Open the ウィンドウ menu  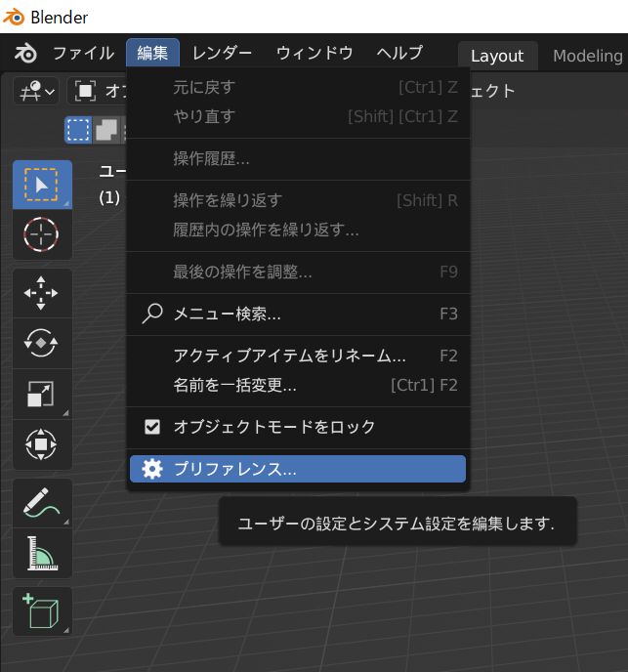pyautogui.click(x=314, y=54)
